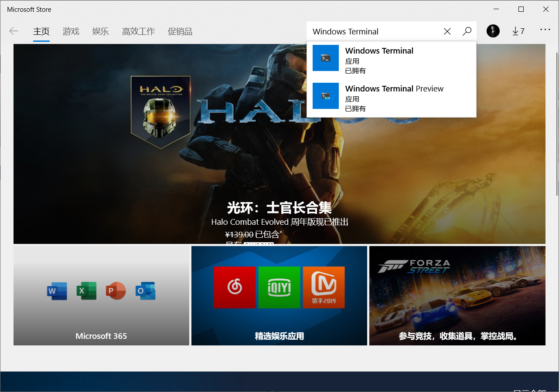Click the orange Mango TV icon

(324, 287)
